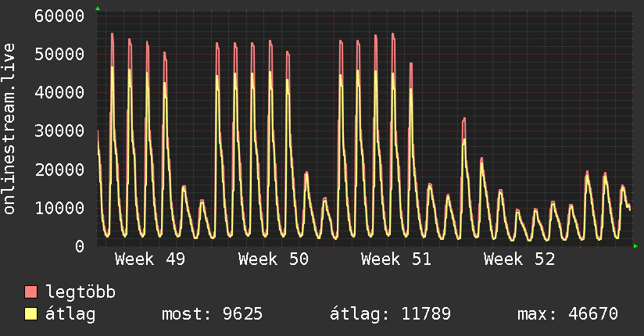This screenshot has height=336, width=644.
Task: Click the 30000 y-axis label
Action: 60,130
